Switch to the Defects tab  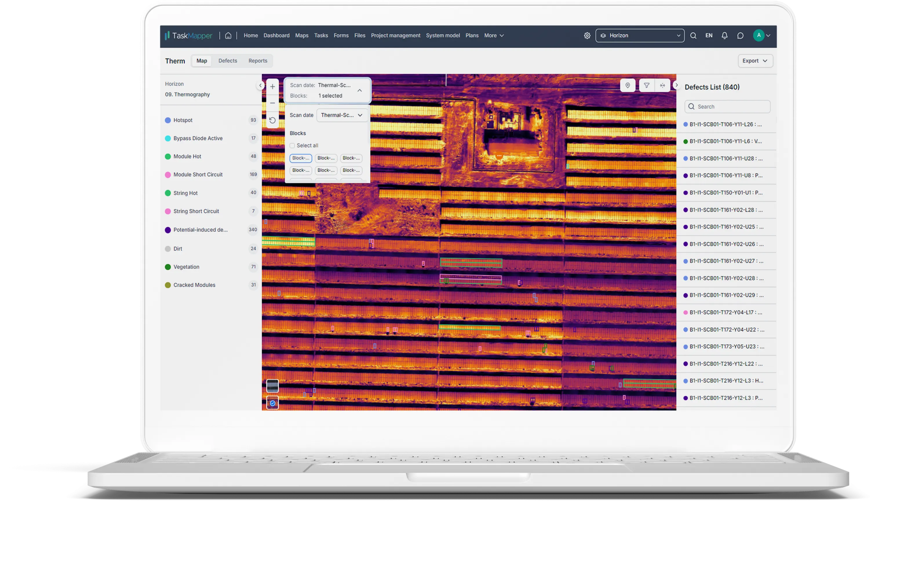click(228, 61)
